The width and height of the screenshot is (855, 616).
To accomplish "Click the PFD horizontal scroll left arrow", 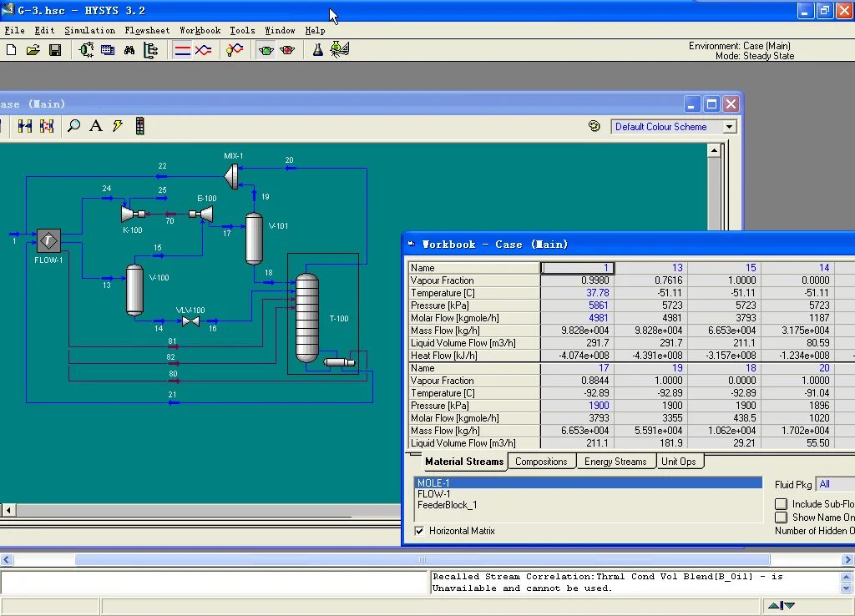I will [8, 510].
